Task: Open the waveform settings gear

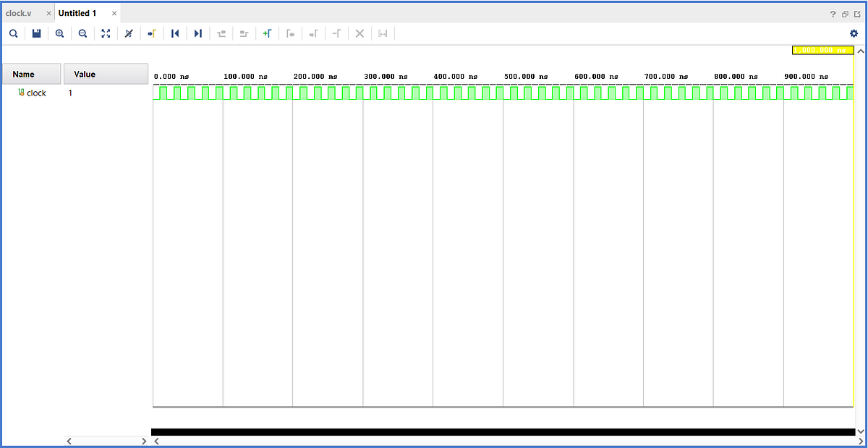Action: (854, 33)
